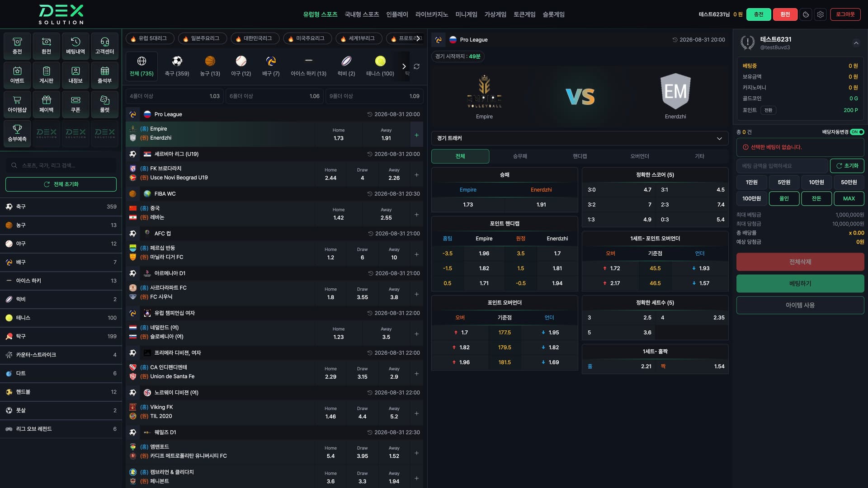This screenshot has width=868, height=488.
Task: Toggle the 배당자동변경 ON switch
Action: (857, 132)
